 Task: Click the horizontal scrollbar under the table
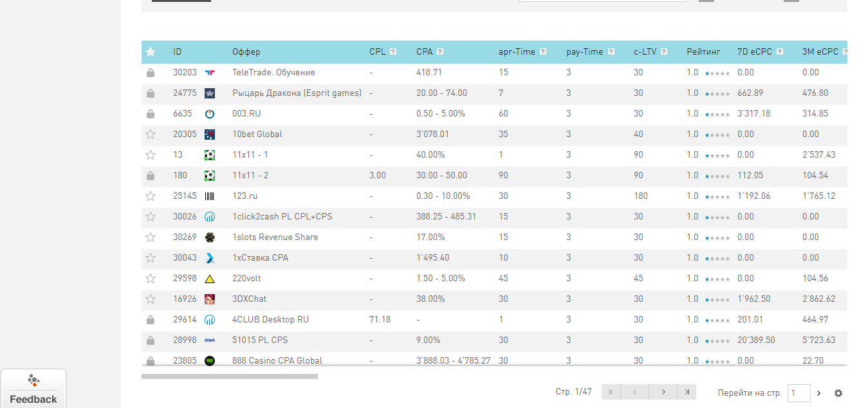(x=230, y=376)
